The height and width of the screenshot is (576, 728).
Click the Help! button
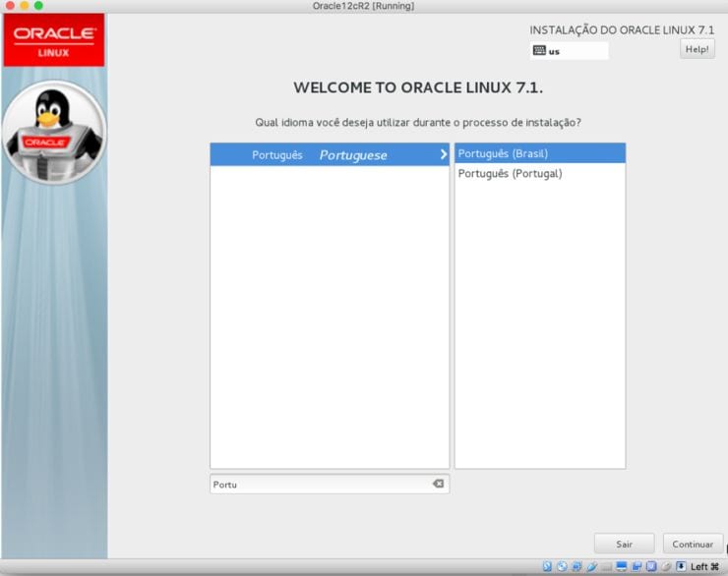tap(697, 49)
